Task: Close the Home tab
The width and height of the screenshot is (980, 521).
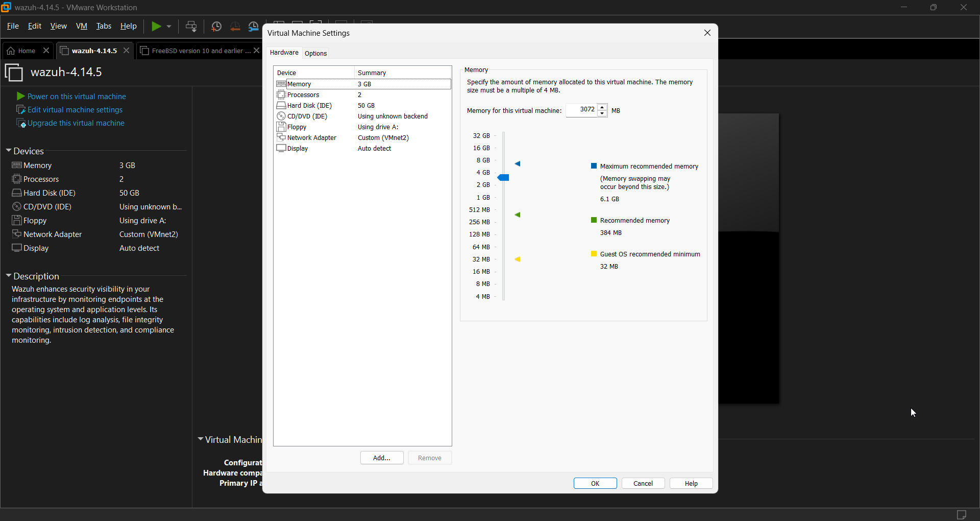Action: click(46, 51)
